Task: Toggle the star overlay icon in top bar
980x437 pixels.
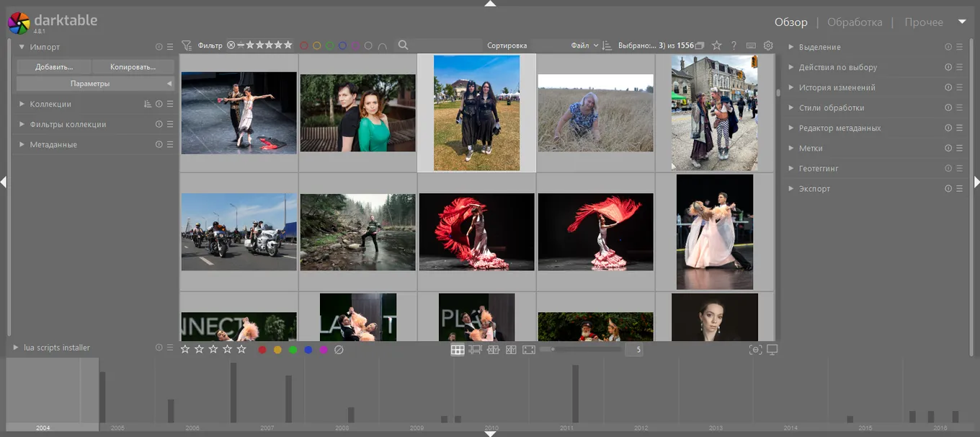Action: [x=716, y=45]
